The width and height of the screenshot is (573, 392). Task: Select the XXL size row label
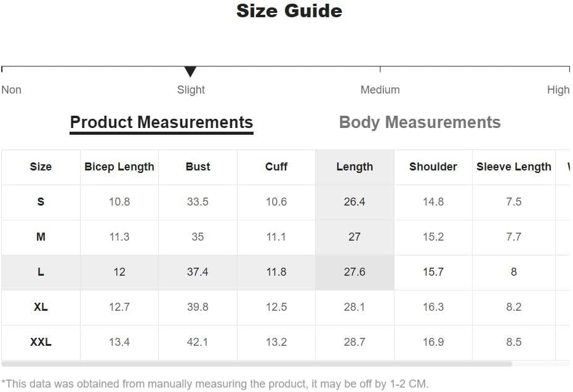(41, 342)
